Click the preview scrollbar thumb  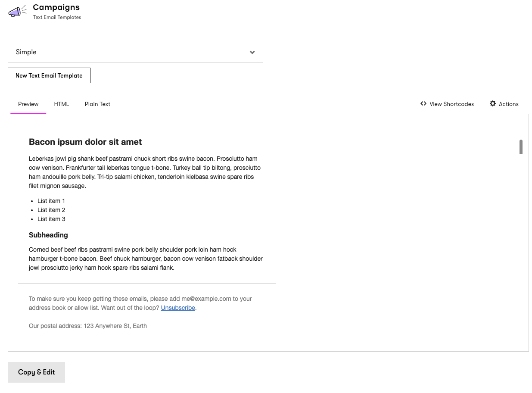point(520,147)
